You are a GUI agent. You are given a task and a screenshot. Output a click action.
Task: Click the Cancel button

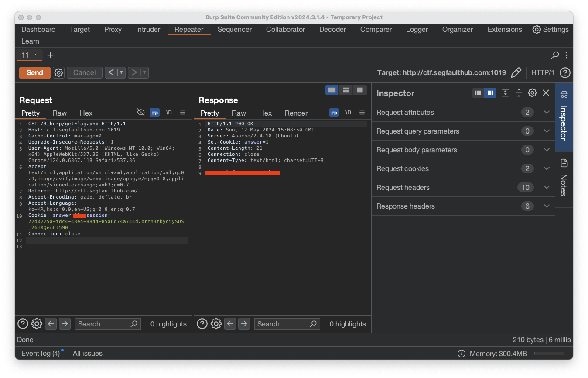tap(85, 72)
